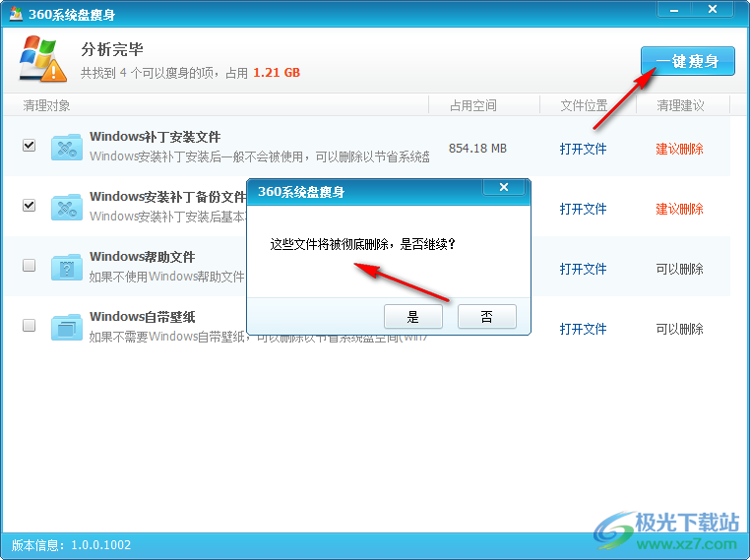Uncheck the Windows安装补丁备份文件 checkbox

(30, 205)
